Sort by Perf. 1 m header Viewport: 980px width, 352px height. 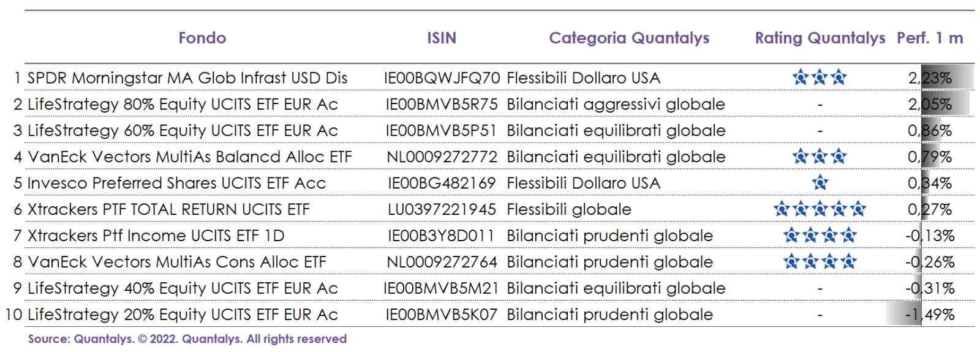pyautogui.click(x=930, y=38)
